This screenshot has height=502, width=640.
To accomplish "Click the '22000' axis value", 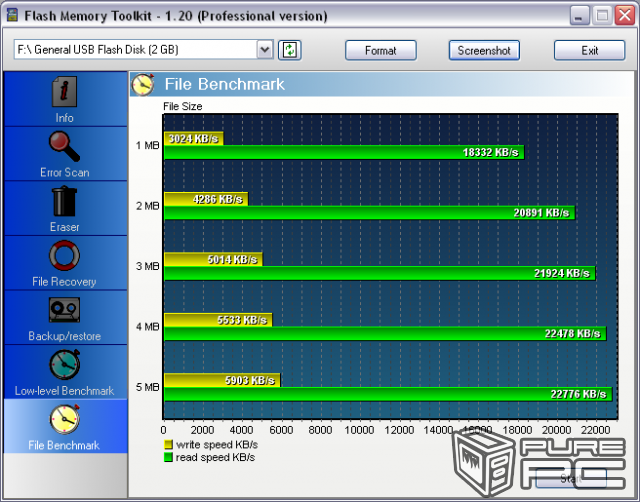I will (595, 430).
